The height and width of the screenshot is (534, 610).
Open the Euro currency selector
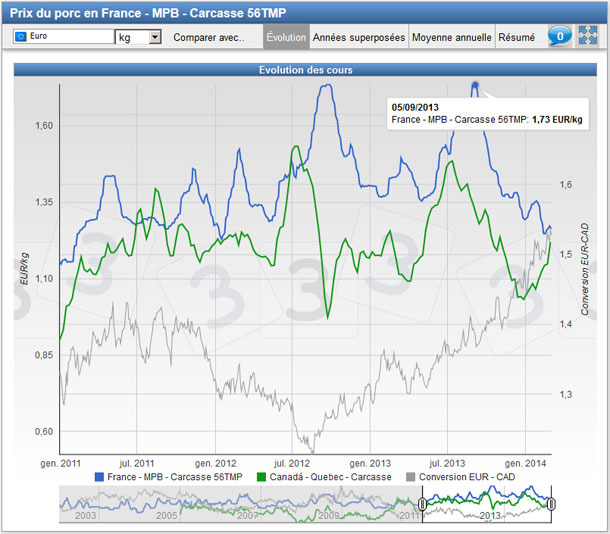pyautogui.click(x=63, y=37)
